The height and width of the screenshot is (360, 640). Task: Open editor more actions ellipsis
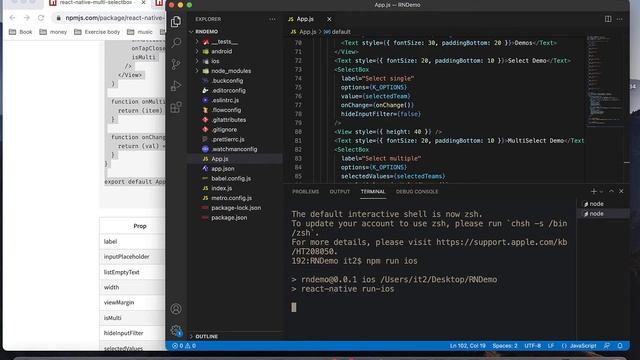(620, 19)
